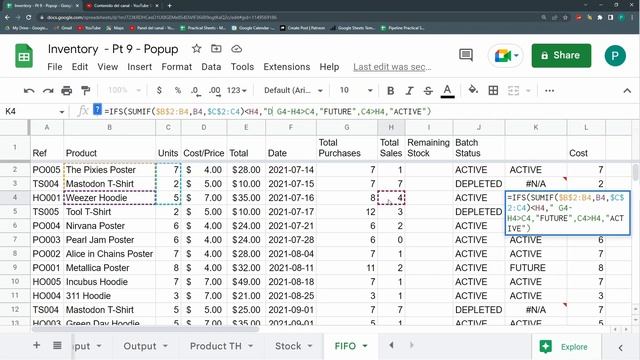Open the Format menu
This screenshot has height=360, width=640.
point(176,67)
